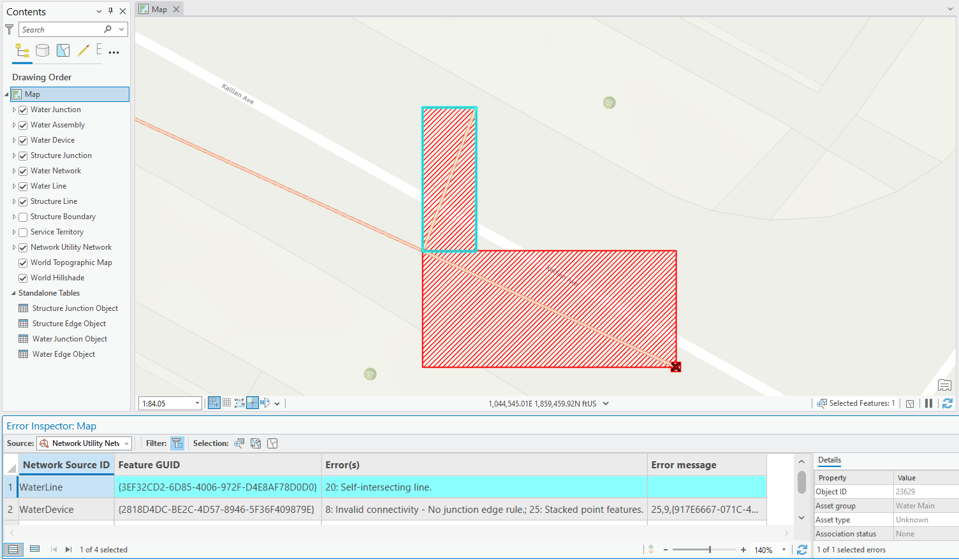The width and height of the screenshot is (959, 560).
Task: Refresh the Error Inspector table
Action: pyautogui.click(x=802, y=550)
